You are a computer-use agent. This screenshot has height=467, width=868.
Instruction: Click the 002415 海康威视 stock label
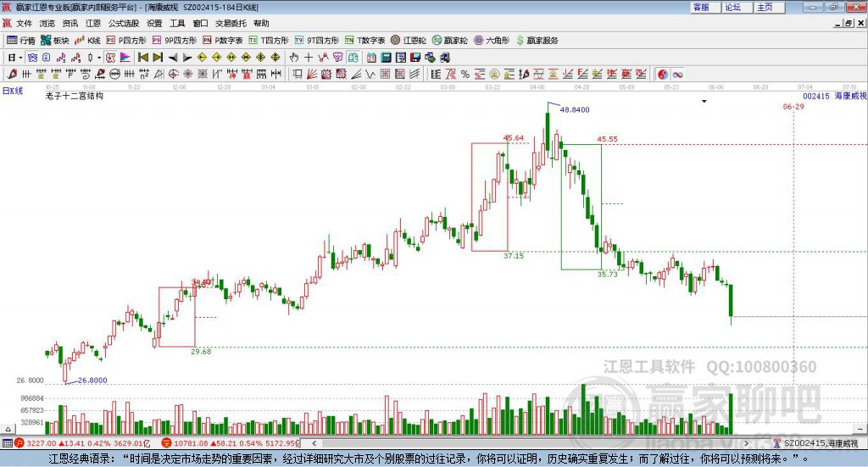[x=835, y=97]
